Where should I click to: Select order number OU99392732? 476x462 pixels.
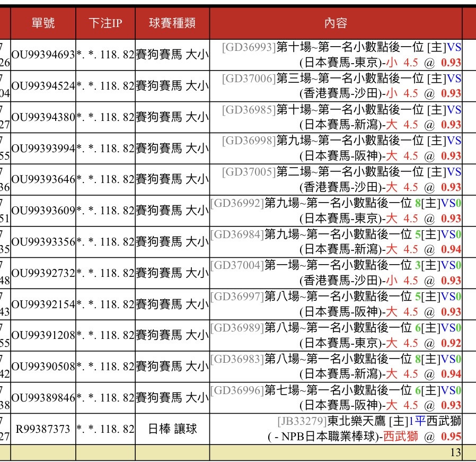[x=43, y=273]
